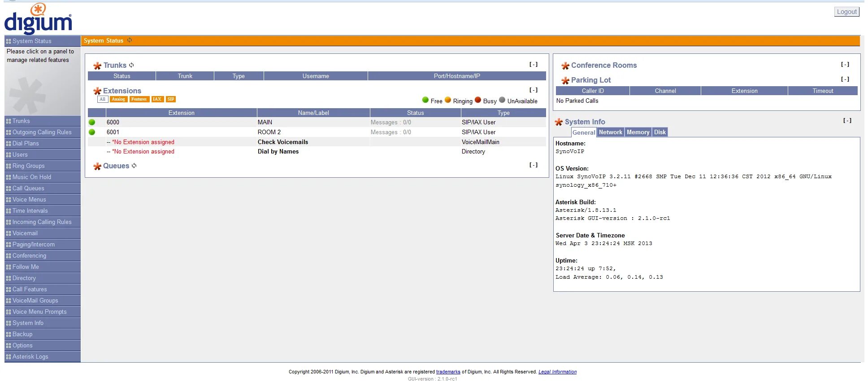Switch to the Network tab in System Info
This screenshot has width=868, height=386.
click(611, 132)
